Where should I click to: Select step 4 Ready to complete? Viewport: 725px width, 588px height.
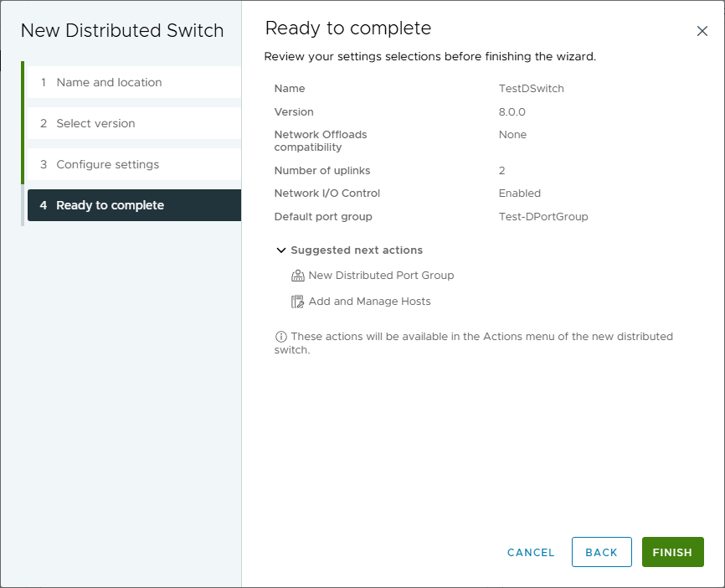[110, 205]
